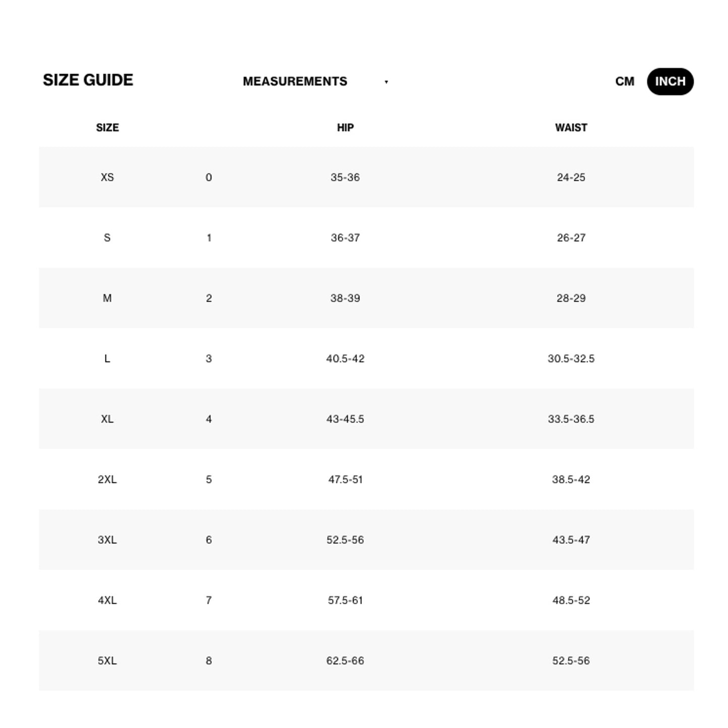
Task: Select the XS size row label
Action: pyautogui.click(x=107, y=177)
